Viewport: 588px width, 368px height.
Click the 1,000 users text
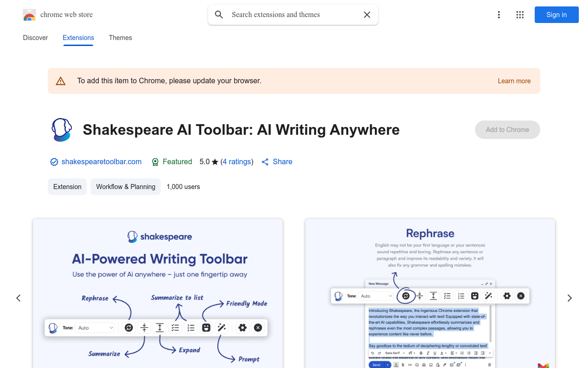coord(183,187)
